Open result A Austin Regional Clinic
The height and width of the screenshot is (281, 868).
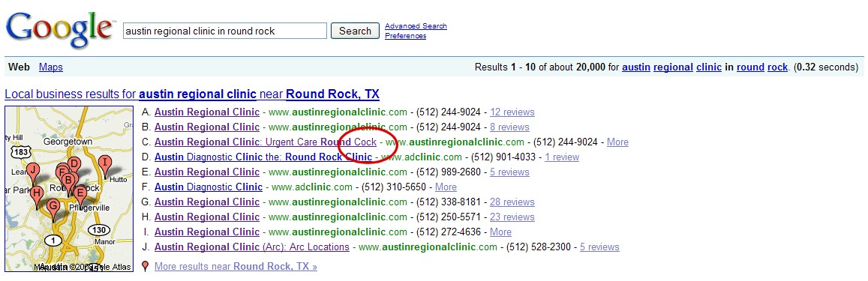(x=207, y=112)
